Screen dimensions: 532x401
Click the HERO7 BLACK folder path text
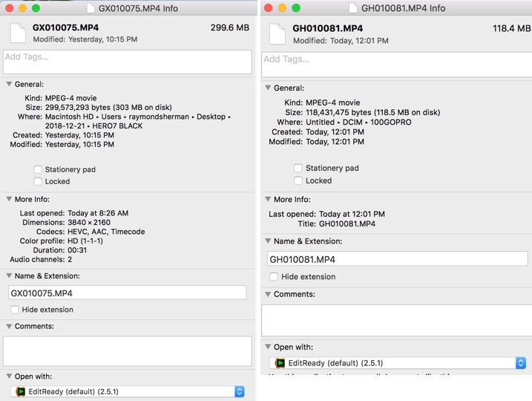117,125
